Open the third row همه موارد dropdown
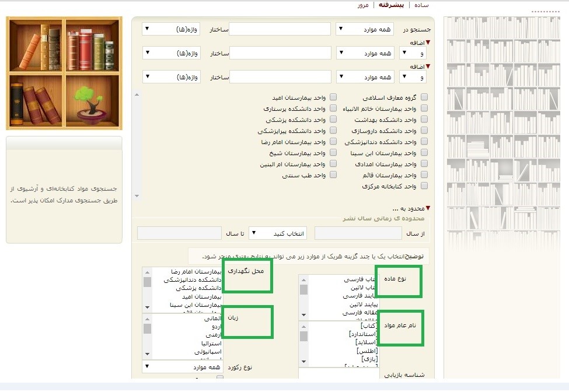This screenshot has width=569, height=392. click(365, 77)
